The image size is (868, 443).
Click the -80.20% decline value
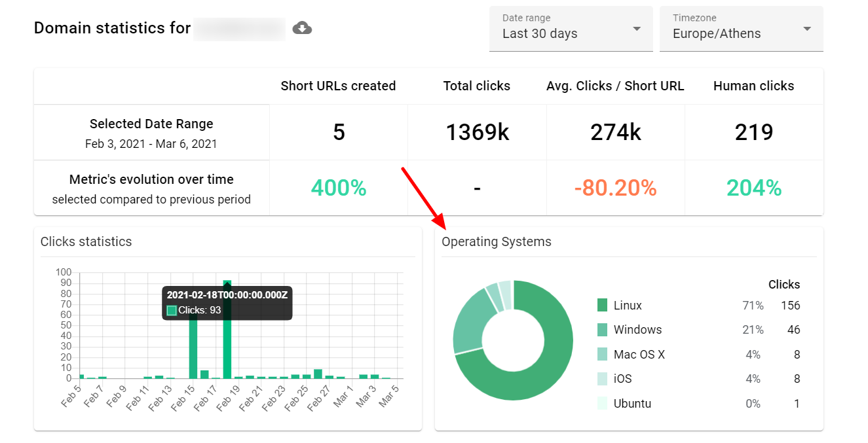coord(614,187)
